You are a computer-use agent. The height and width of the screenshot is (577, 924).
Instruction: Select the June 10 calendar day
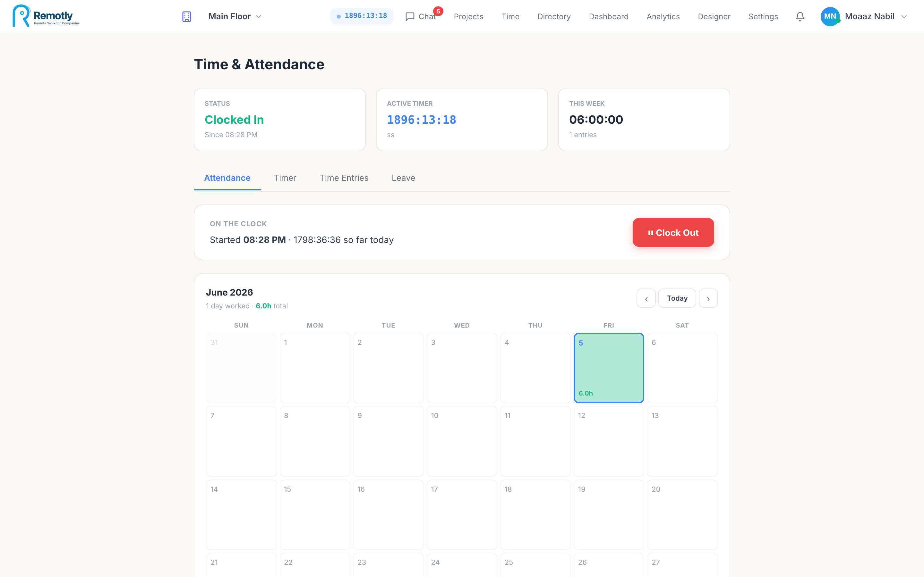[462, 441]
